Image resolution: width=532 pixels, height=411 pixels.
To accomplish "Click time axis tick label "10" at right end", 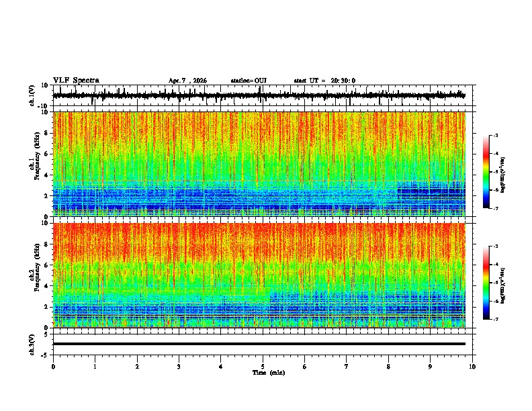I will coord(472,367).
